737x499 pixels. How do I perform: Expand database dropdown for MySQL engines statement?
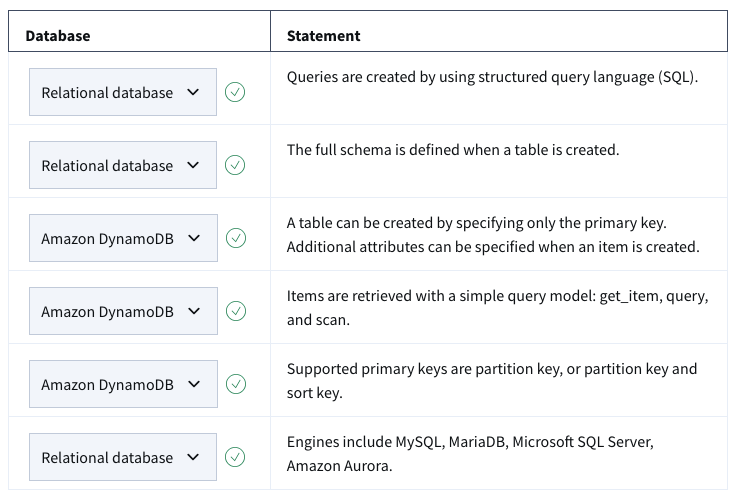tap(122, 457)
